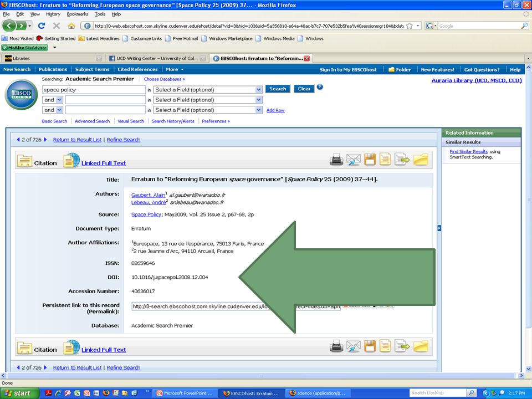Reload the page with the refresh icon

pos(42,26)
